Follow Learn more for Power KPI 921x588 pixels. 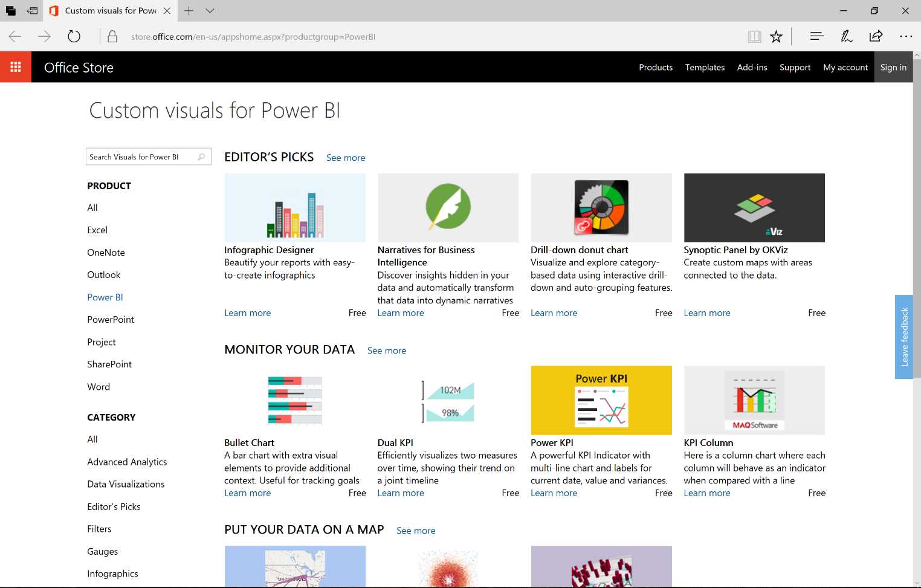click(x=554, y=493)
